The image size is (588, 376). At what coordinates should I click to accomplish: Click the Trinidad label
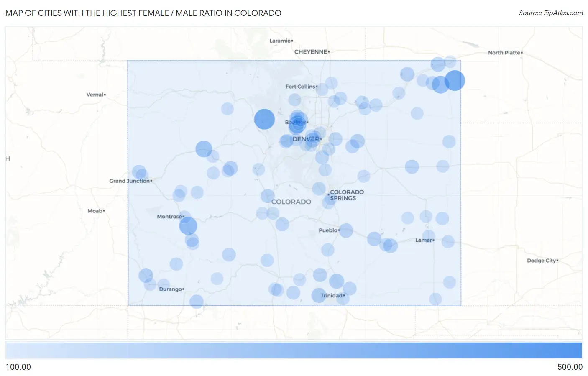click(332, 296)
